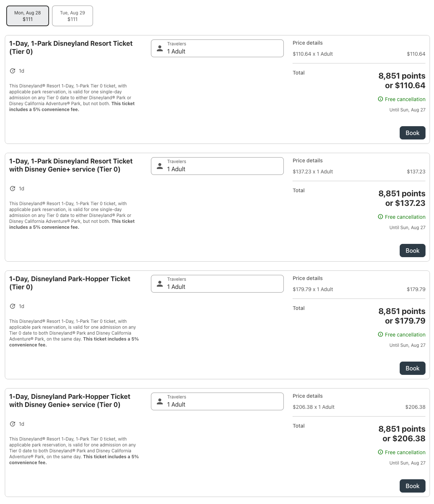434x504 pixels.
Task: Switch to the Tue, Aug 29 date tab
Action: (72, 16)
